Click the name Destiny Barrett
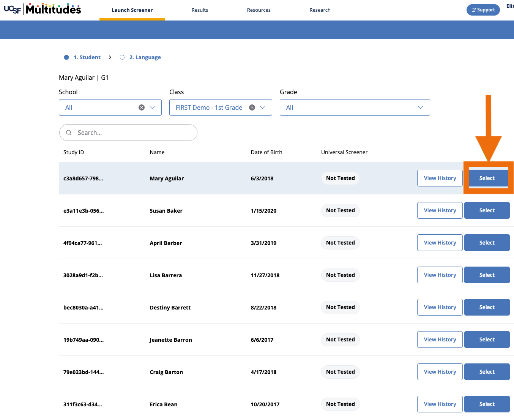 point(170,308)
